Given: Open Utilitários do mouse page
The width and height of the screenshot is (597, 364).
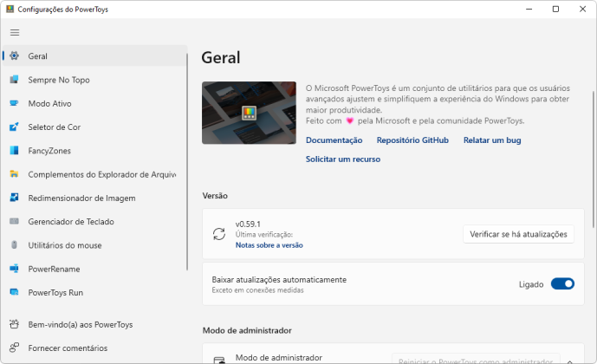Looking at the screenshot, I should click(x=94, y=244).
